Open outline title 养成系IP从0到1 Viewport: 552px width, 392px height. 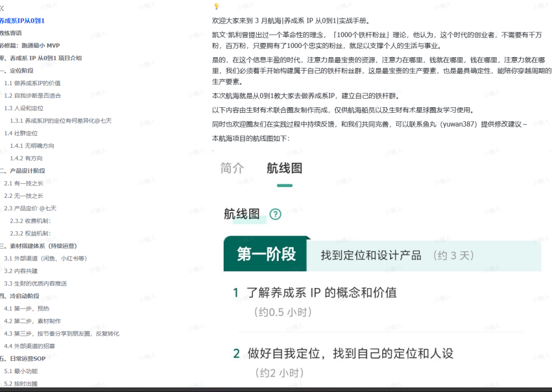22,21
